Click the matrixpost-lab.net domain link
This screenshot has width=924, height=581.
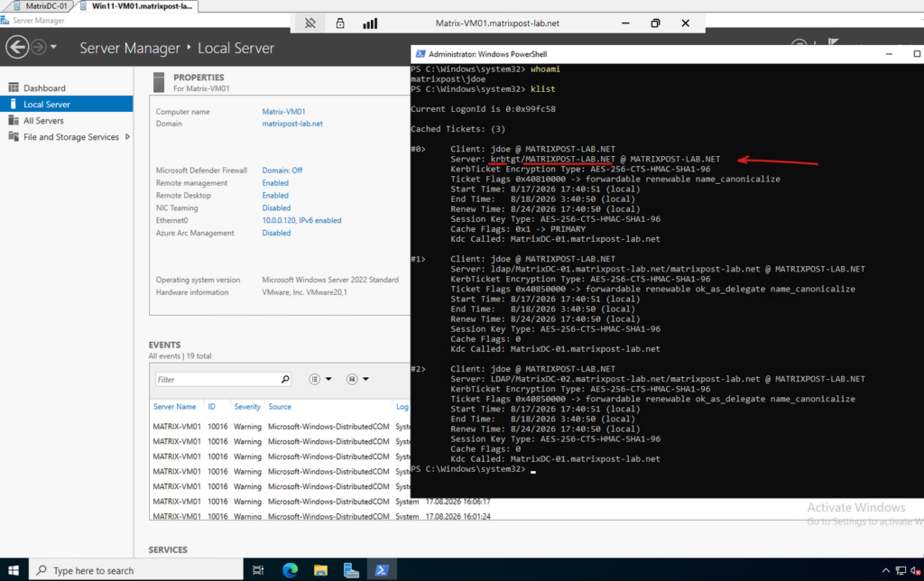coord(292,124)
